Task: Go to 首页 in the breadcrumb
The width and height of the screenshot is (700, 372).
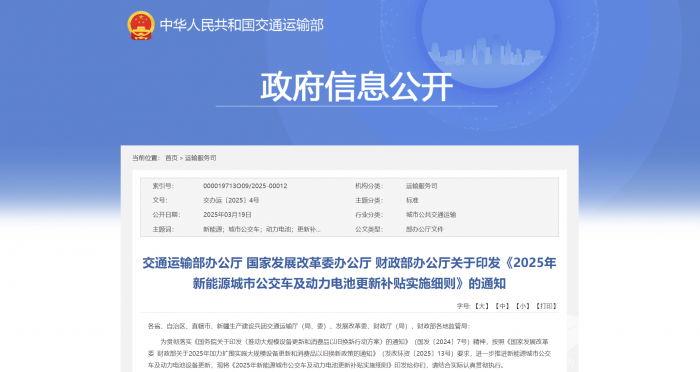Action: click(x=171, y=158)
